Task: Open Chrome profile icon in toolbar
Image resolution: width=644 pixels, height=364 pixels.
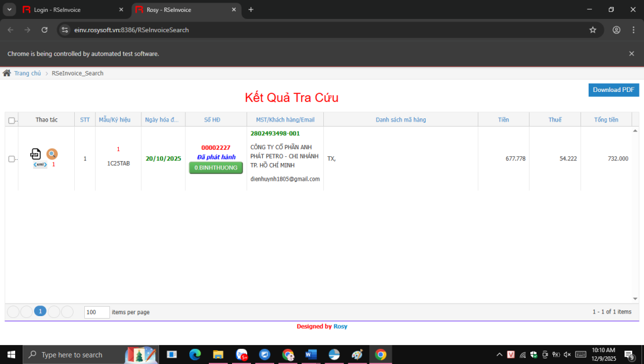Action: coord(616,30)
